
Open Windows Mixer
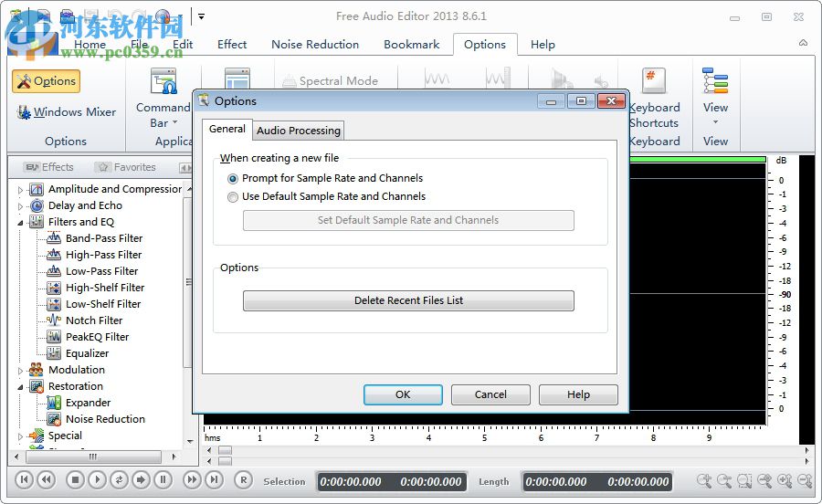point(67,112)
